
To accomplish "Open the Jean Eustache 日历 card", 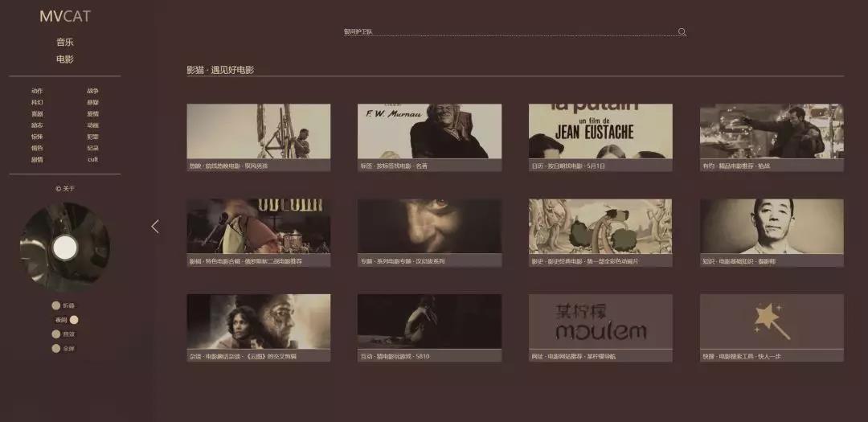I will coord(600,137).
